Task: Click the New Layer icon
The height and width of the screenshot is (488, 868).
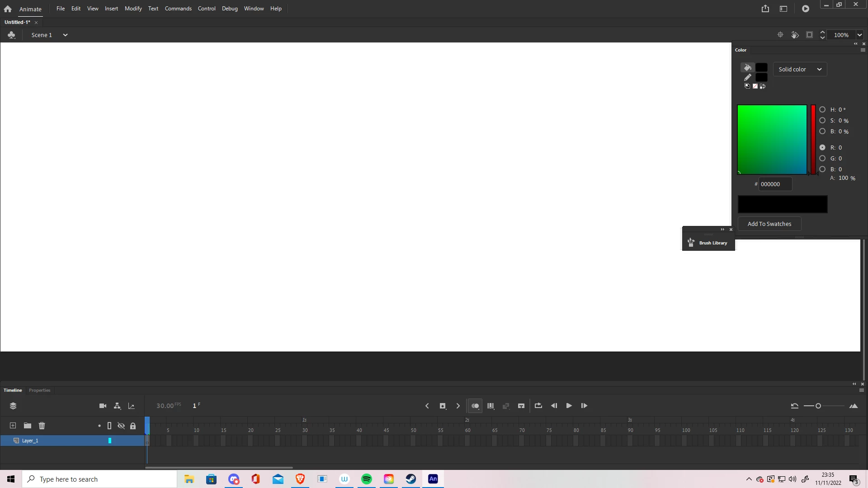Action: point(13,426)
